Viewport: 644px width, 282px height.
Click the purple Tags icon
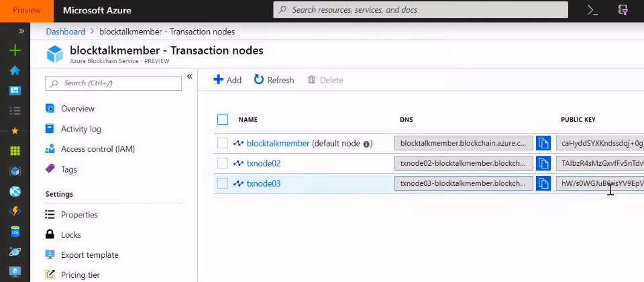point(50,169)
